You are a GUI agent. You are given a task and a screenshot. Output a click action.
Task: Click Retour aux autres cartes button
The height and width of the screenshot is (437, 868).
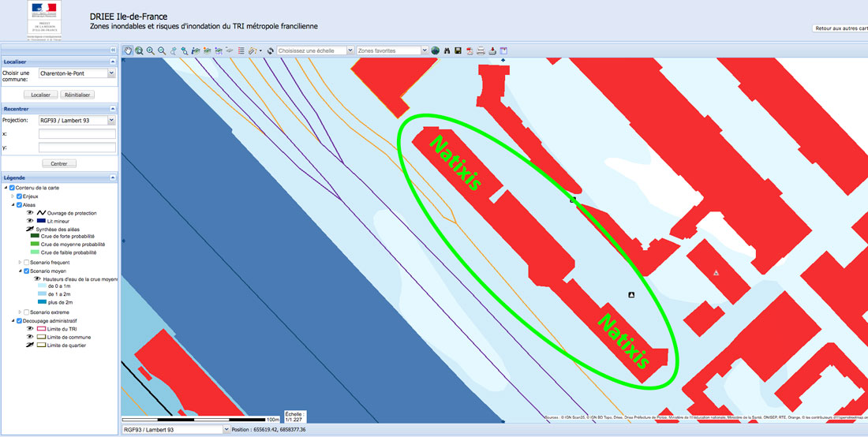[x=840, y=28]
